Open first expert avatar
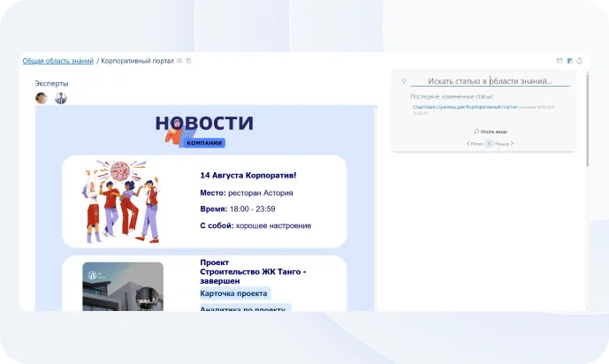Screen dimensions: 609x364 (x=41, y=98)
